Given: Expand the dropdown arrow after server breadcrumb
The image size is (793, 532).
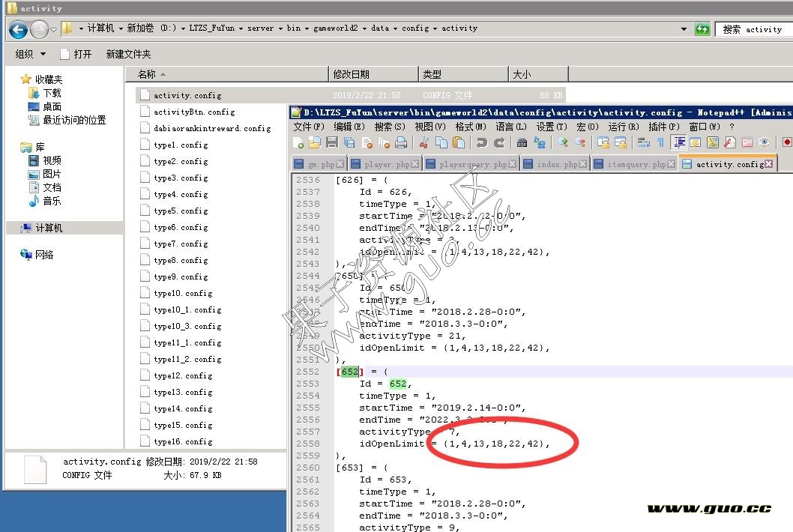Looking at the screenshot, I should 280,28.
